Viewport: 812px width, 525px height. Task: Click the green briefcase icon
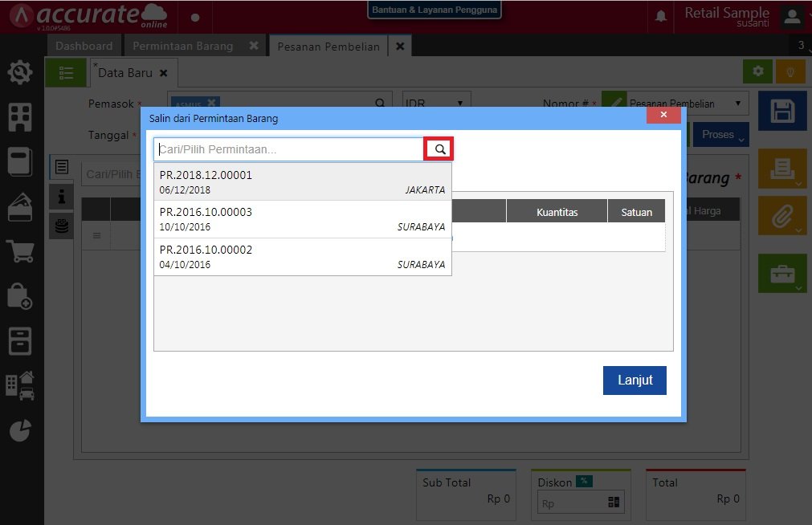click(x=782, y=274)
